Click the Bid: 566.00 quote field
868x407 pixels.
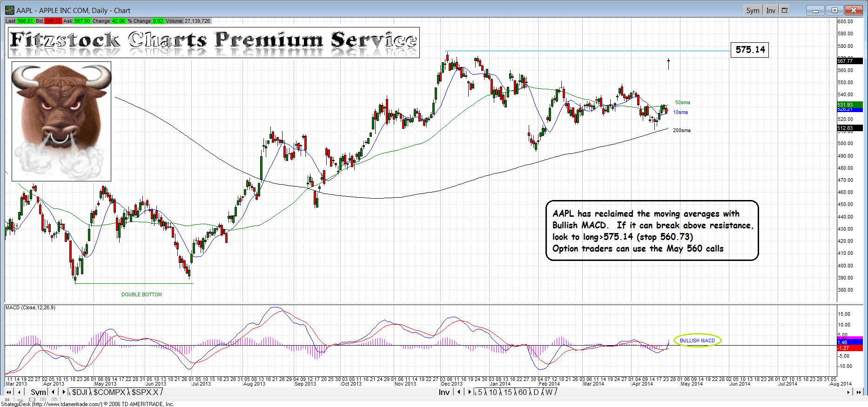(48, 21)
